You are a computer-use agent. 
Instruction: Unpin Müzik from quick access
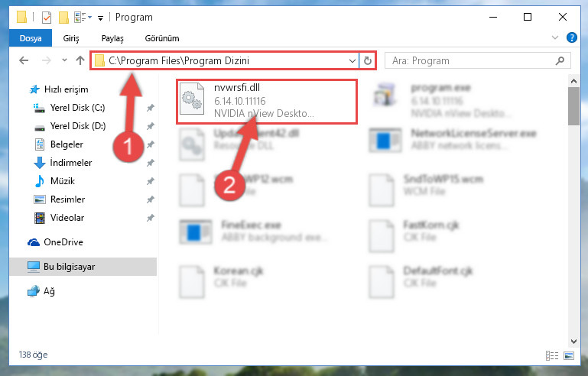tap(151, 181)
